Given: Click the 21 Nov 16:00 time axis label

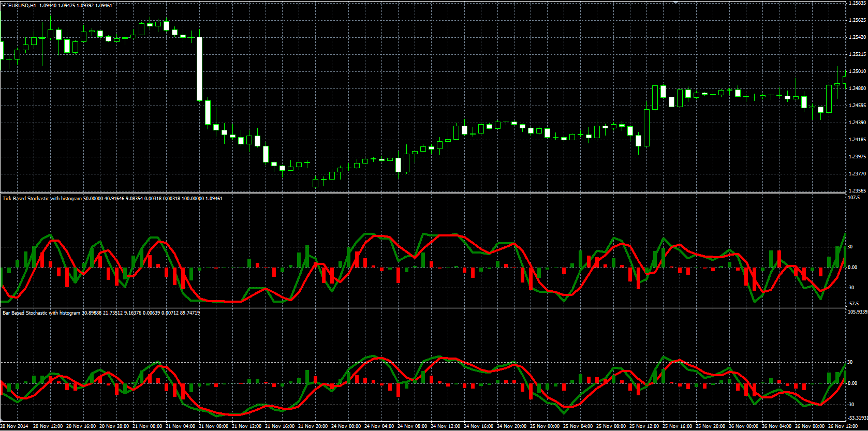Looking at the screenshot, I should click(279, 426).
